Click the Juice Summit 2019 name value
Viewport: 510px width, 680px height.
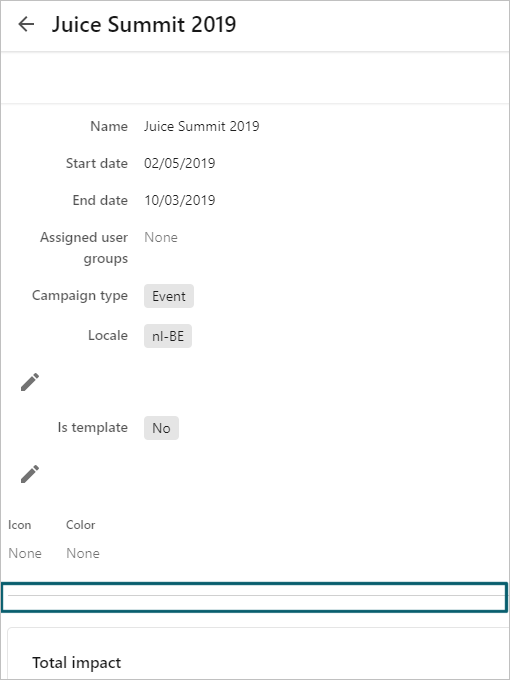tap(202, 126)
